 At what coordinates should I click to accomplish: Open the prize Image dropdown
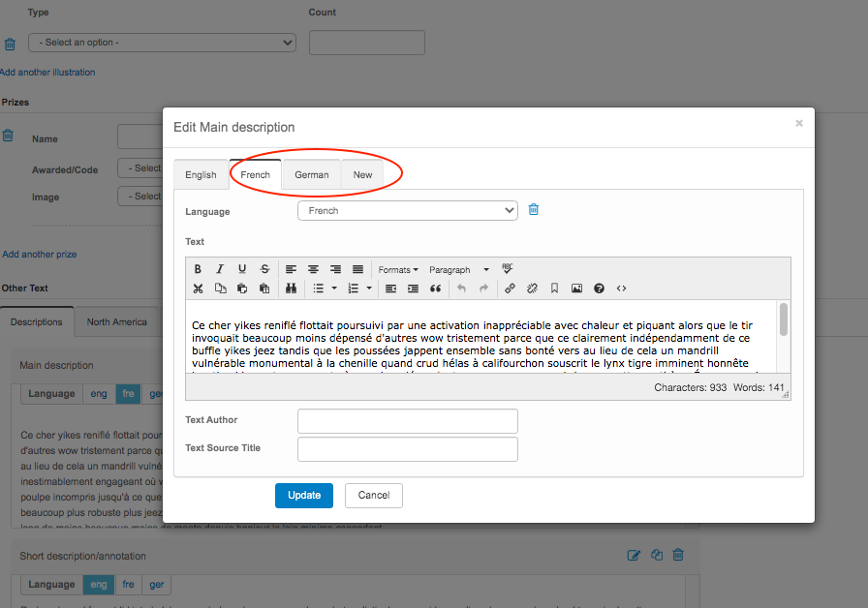coord(140,197)
